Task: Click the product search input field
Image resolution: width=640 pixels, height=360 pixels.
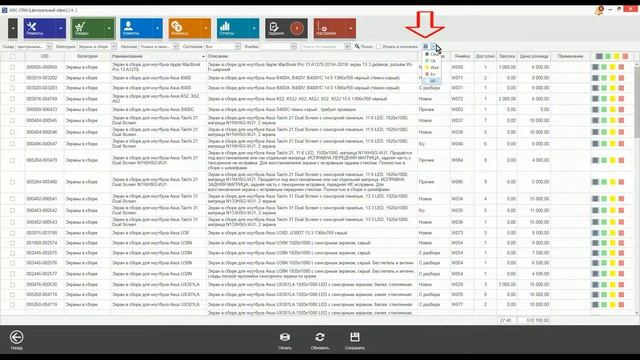Action: (322, 47)
